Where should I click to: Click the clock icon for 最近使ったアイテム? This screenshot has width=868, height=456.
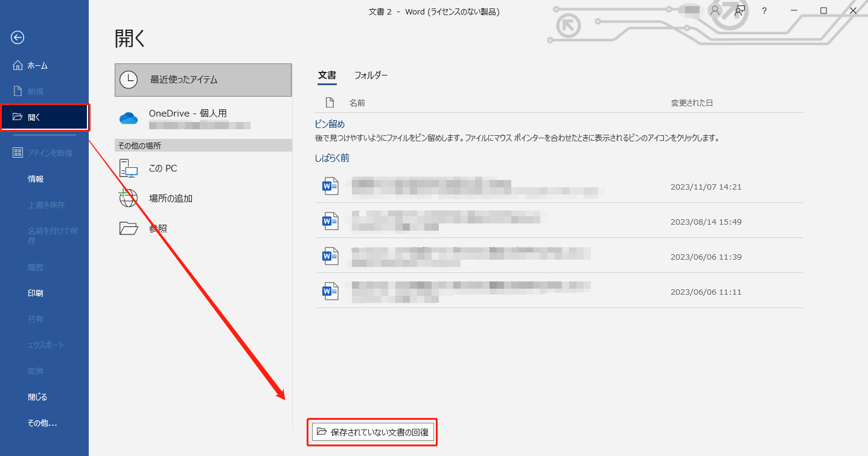click(129, 80)
